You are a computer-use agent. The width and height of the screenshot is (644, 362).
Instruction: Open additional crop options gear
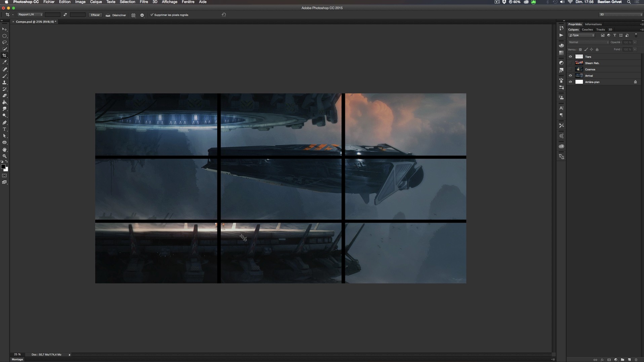[142, 15]
